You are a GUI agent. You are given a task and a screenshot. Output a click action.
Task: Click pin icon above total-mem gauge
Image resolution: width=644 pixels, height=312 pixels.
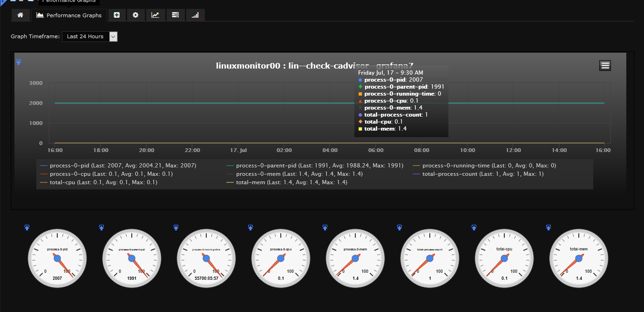549,228
